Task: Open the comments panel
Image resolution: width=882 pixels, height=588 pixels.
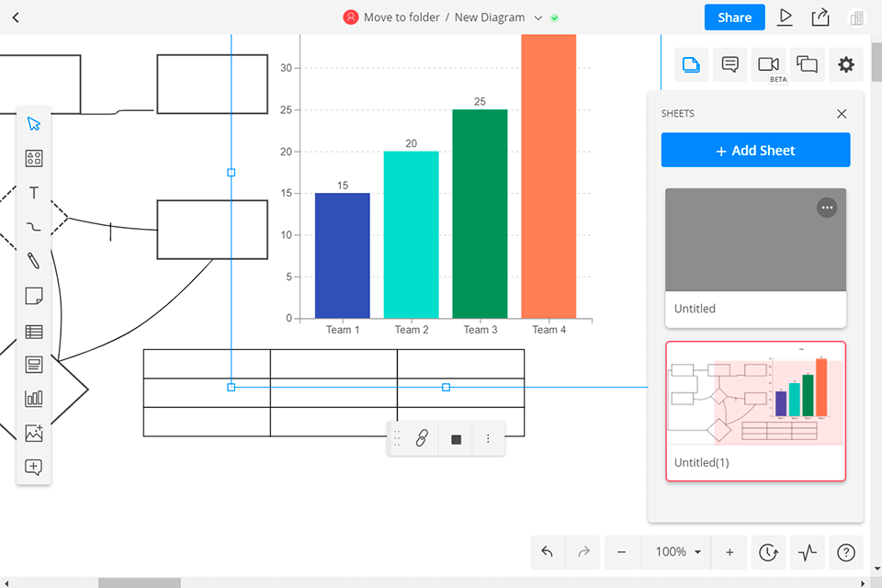Action: coord(729,64)
